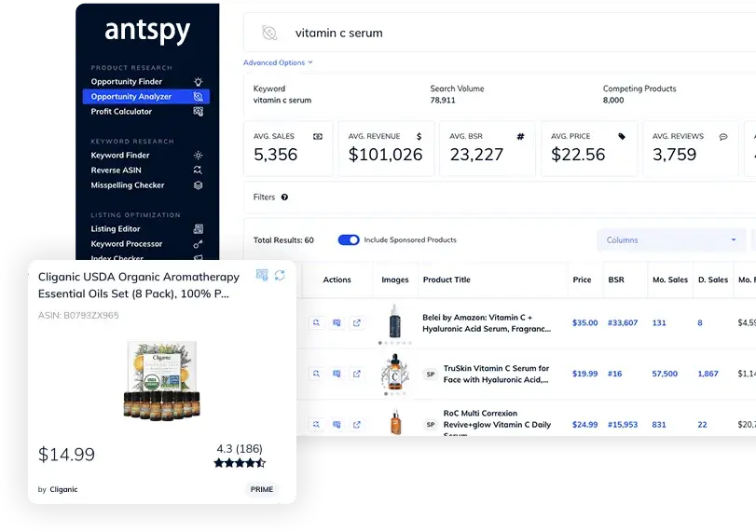Click the Listing Editor icon
This screenshot has height=532, width=756.
pos(199,229)
